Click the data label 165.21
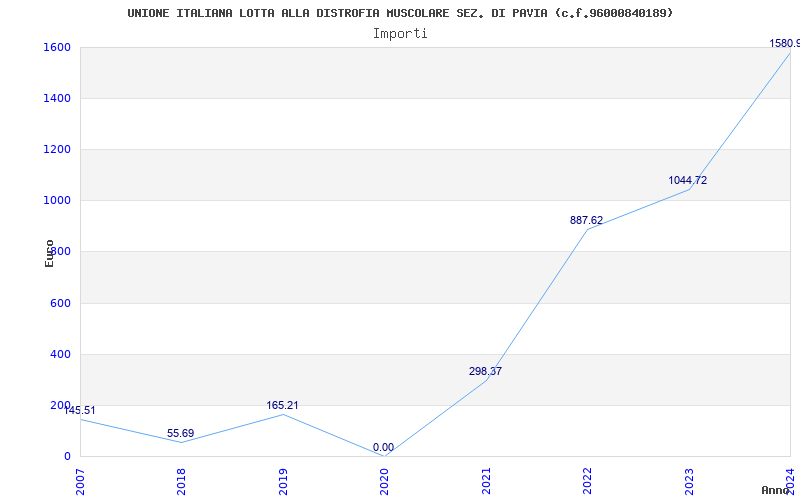The height and width of the screenshot is (500, 800). click(x=282, y=406)
